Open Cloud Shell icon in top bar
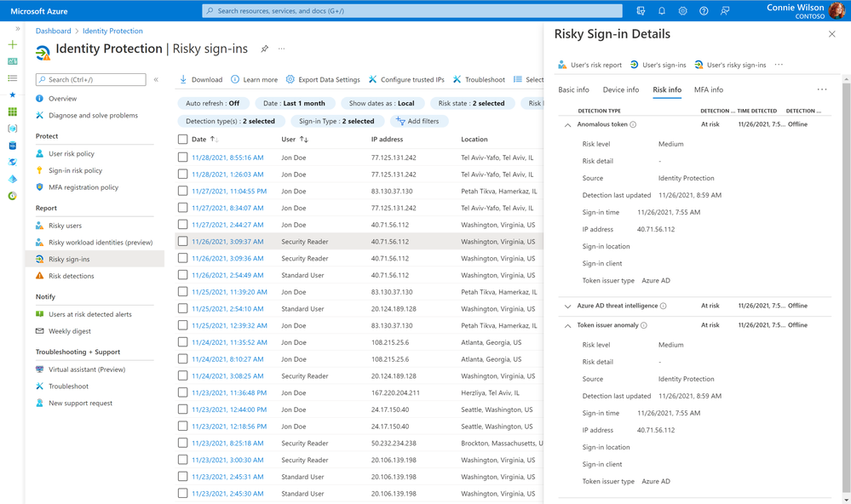The image size is (851, 504). pyautogui.click(x=641, y=11)
